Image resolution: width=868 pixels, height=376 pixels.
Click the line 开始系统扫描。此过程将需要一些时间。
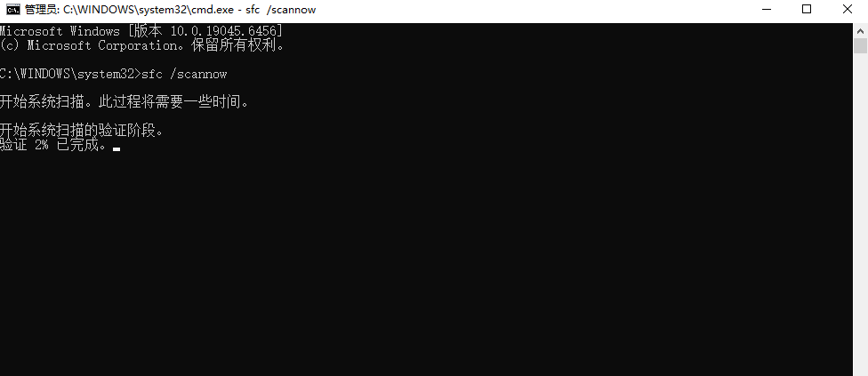click(x=125, y=102)
